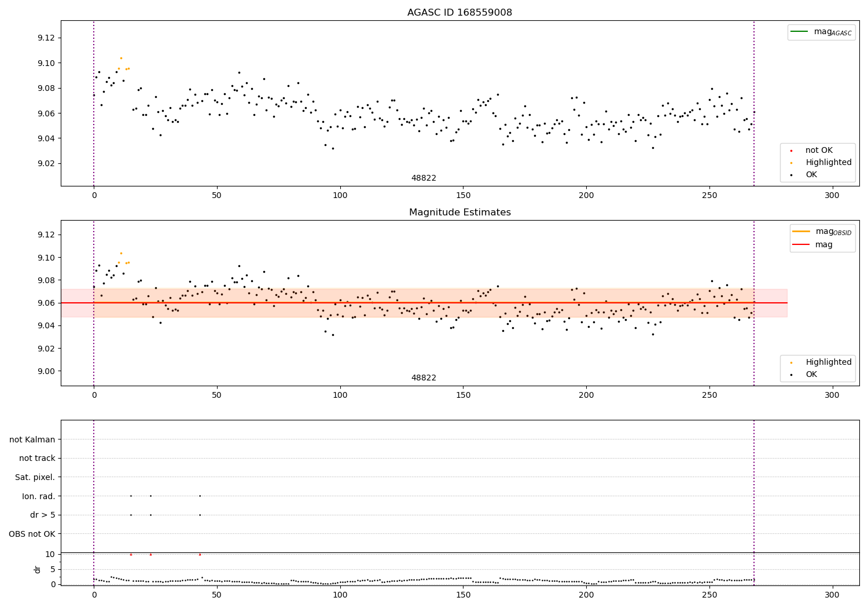This screenshot has height=608, width=868.
Task: Click the highest orange highlighted point in top plot
Action: (121, 58)
